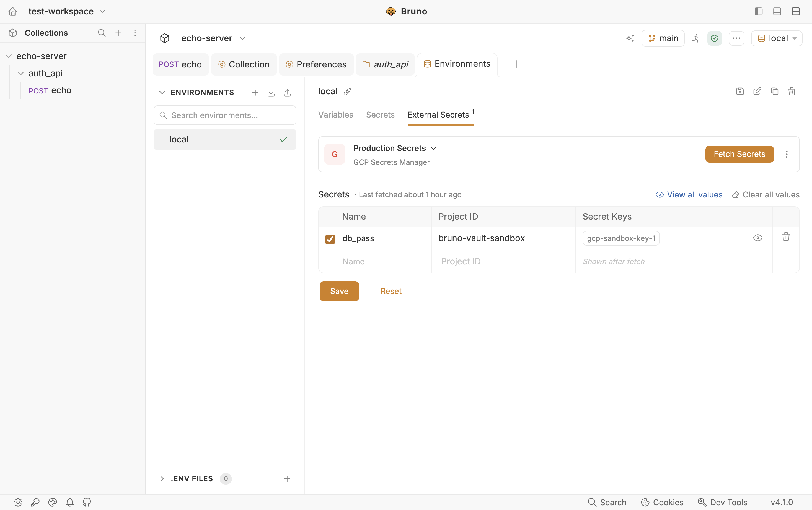Open Production Secrets kebab menu
Screen dimensions: 812x510
coord(787,154)
